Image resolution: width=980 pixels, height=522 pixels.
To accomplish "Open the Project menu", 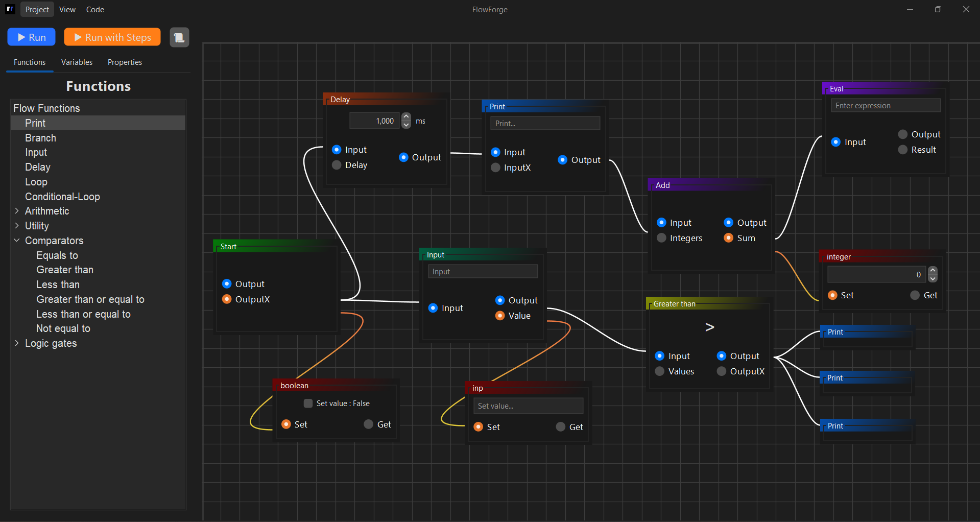I will [37, 9].
